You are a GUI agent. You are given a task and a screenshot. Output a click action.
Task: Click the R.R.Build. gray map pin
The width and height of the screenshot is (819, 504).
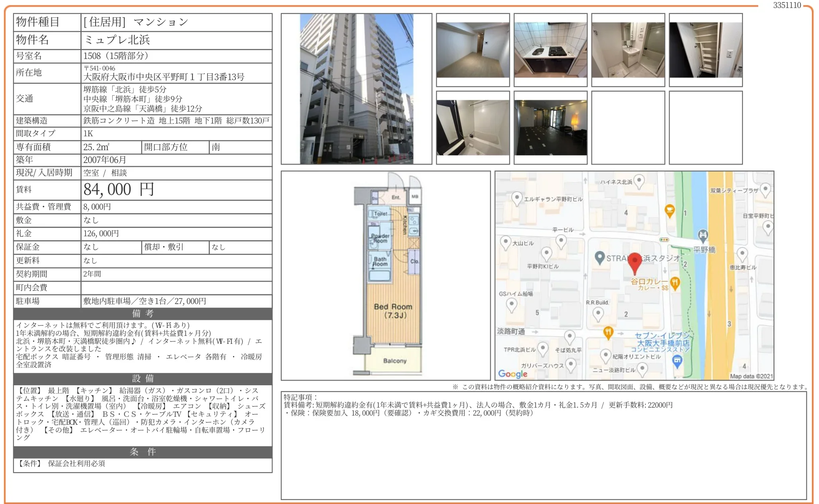598,314
